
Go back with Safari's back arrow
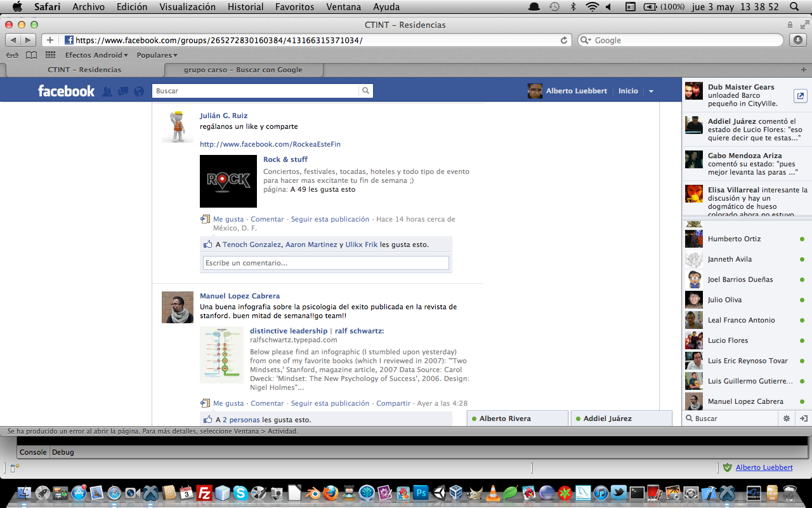pyautogui.click(x=13, y=40)
